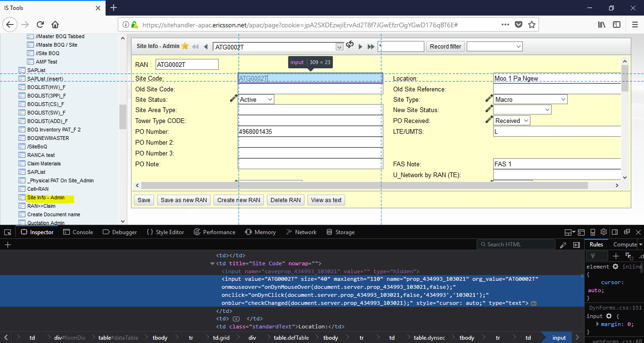
Task: Click the yellow star beside Site Info - Admin
Action: pyautogui.click(x=184, y=46)
